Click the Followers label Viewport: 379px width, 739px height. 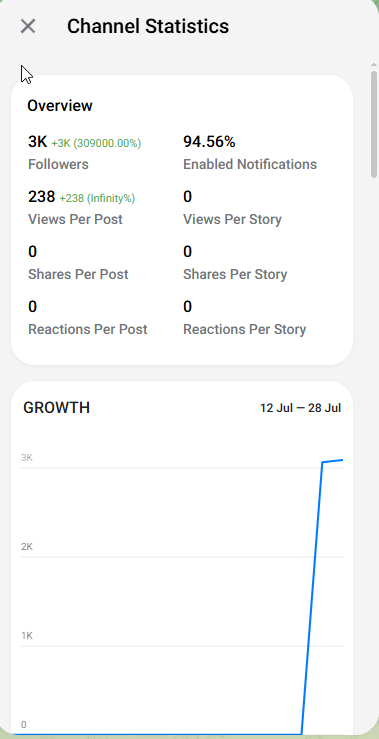coord(58,164)
